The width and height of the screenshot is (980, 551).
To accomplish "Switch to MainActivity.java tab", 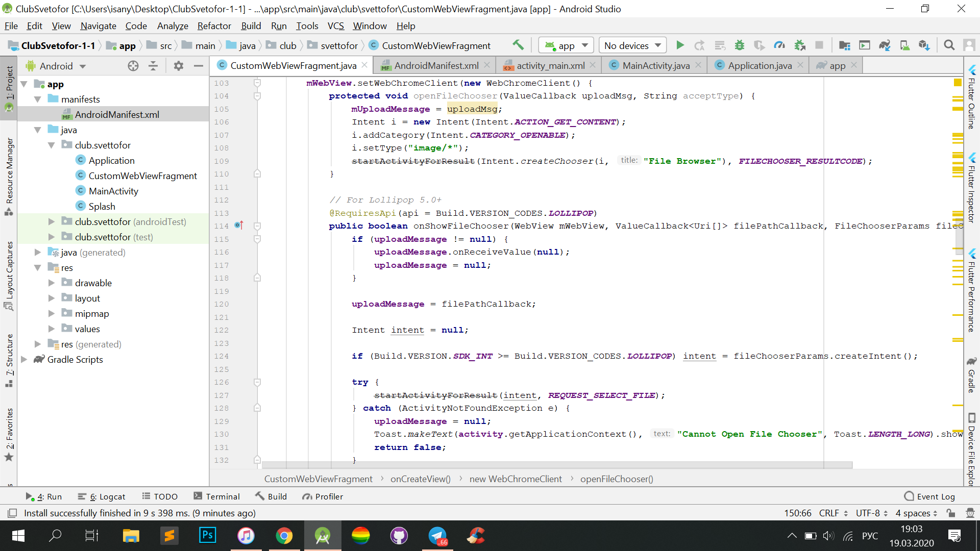I will coord(655,65).
